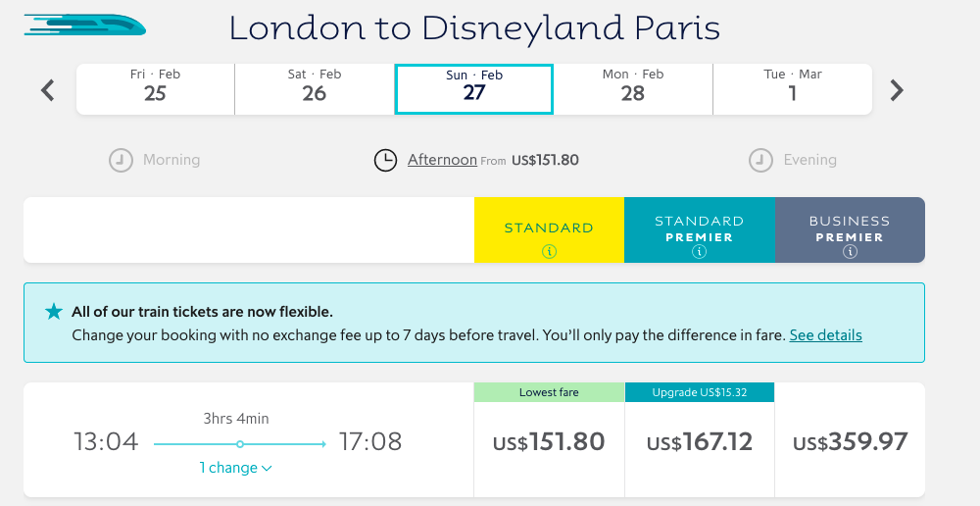980x506 pixels.
Task: Select the US$167.12 Standard Premier fare
Action: coord(700,442)
